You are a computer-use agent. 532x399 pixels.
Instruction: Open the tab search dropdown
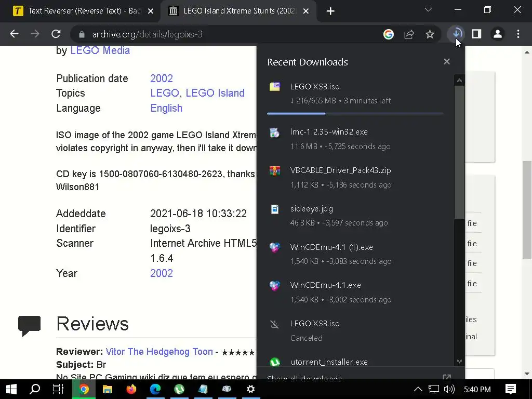[x=428, y=10]
